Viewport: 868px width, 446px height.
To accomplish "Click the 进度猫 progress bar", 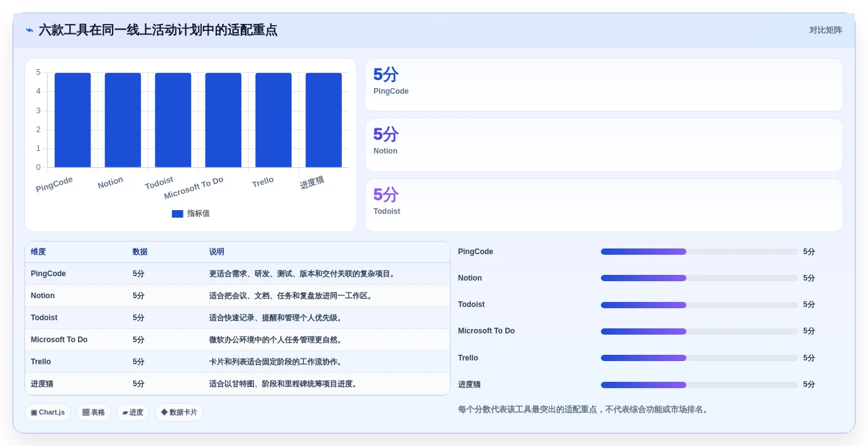I will [x=699, y=385].
